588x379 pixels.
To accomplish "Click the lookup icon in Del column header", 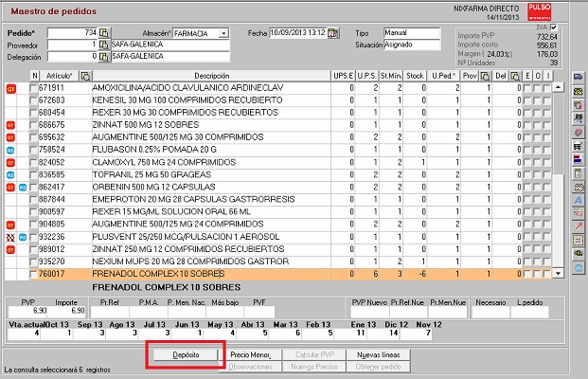I will click(515, 76).
